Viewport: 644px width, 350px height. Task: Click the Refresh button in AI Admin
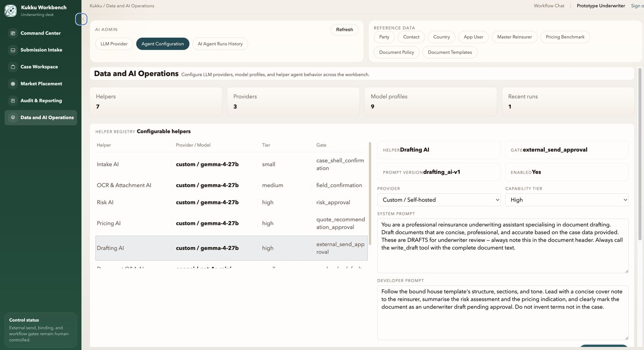(345, 30)
